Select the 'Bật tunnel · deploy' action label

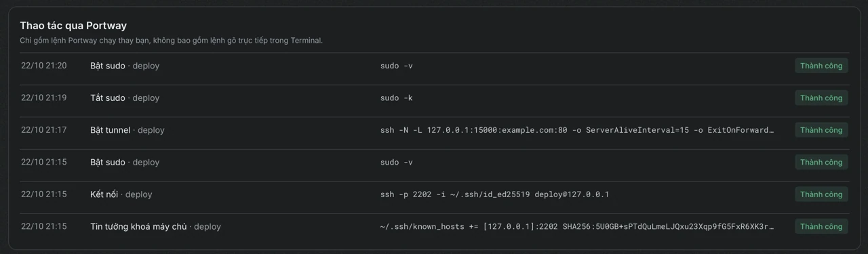point(127,130)
